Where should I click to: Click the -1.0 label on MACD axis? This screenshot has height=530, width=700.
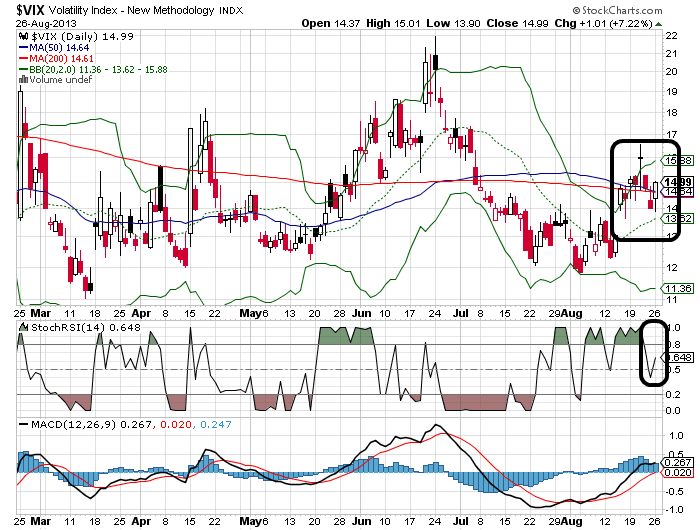pos(674,509)
